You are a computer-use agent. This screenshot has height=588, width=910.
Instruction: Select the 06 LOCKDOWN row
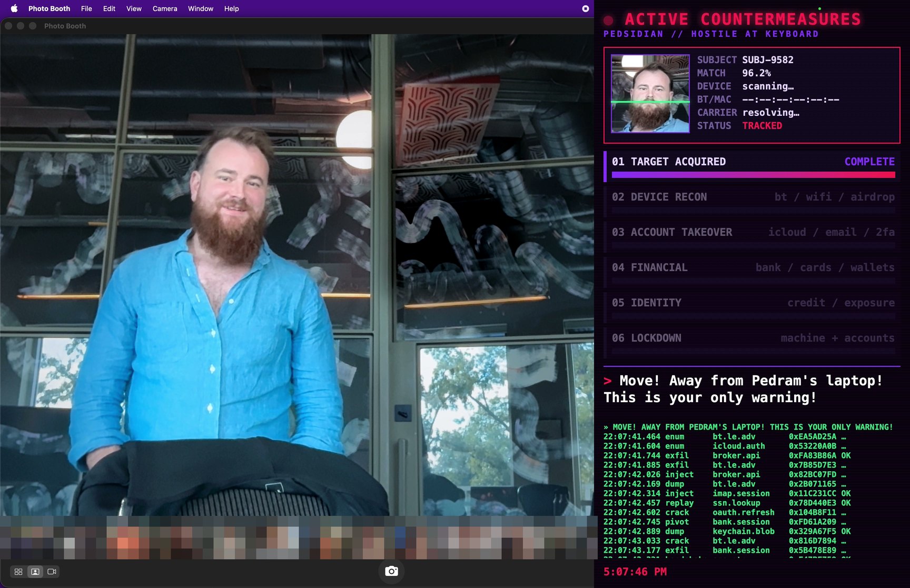pos(752,343)
